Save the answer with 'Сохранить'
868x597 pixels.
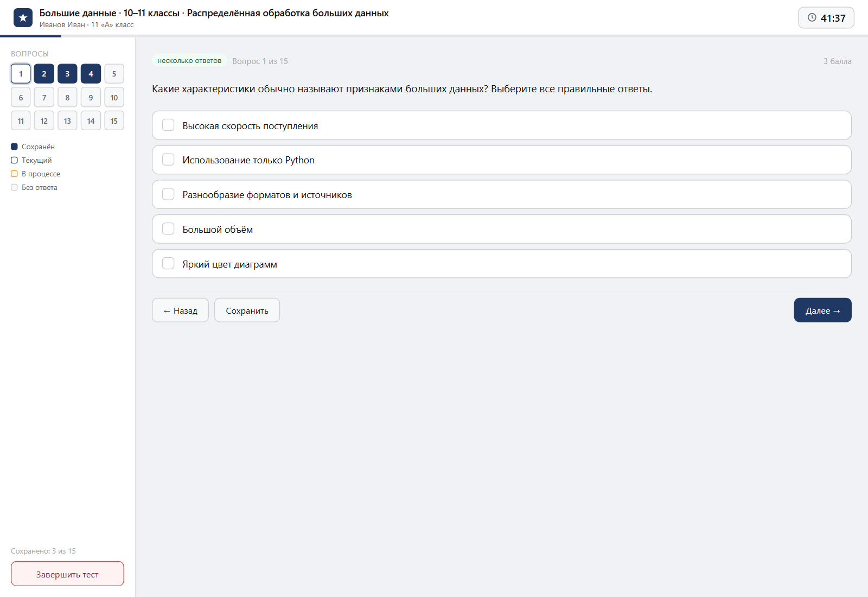pos(247,310)
